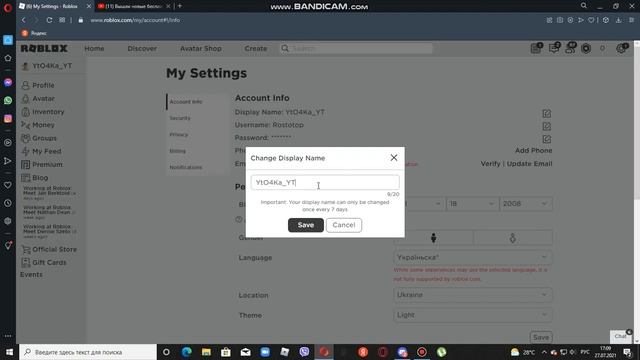Open the Language dropdown
640x360 pixels.
click(473, 258)
